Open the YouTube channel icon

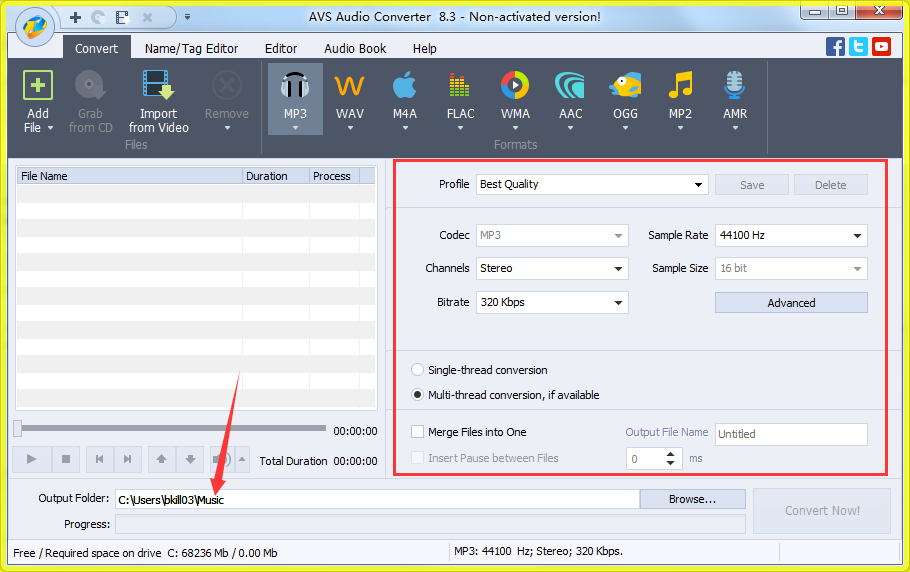881,47
